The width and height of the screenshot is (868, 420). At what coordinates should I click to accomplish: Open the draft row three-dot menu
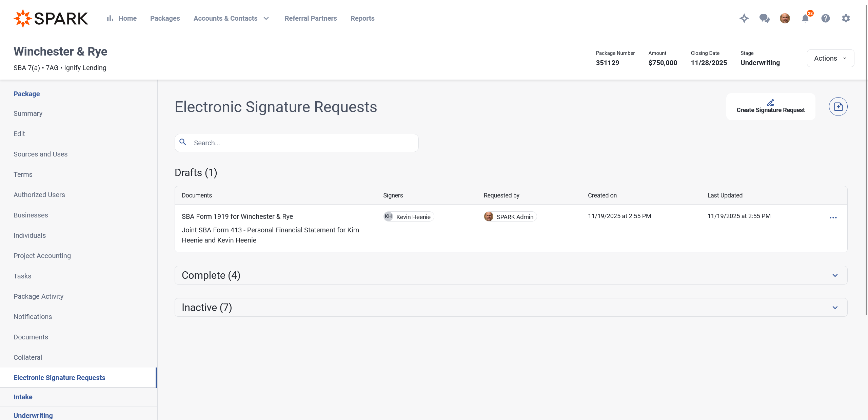pos(833,217)
